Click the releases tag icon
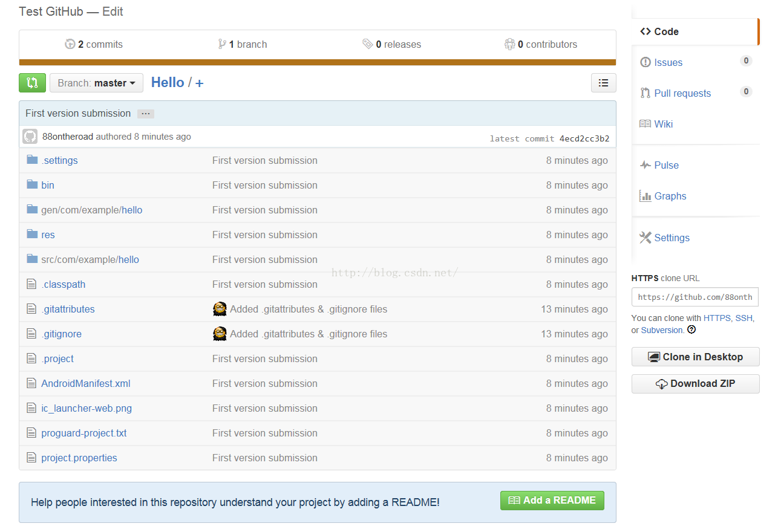Screen dimensions: 778x532 click(368, 44)
